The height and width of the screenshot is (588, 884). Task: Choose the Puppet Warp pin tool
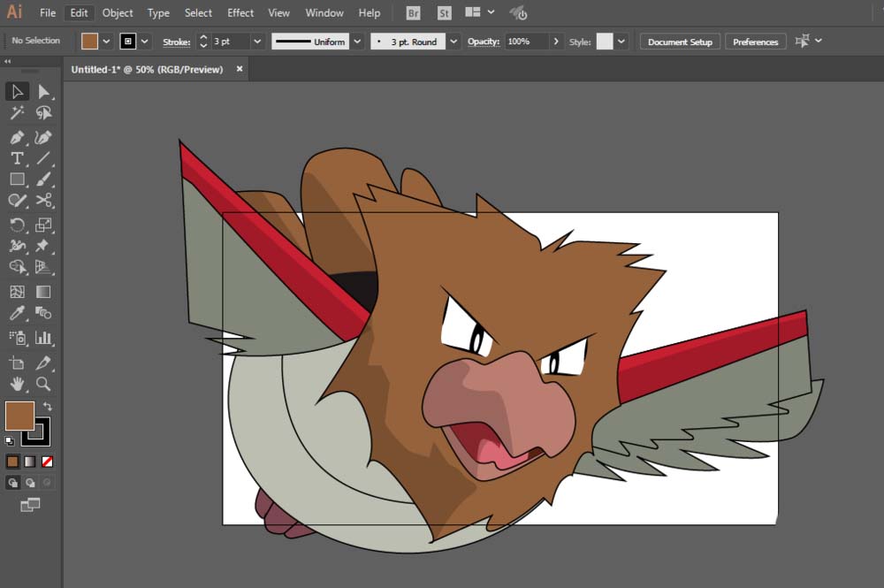coord(43,246)
